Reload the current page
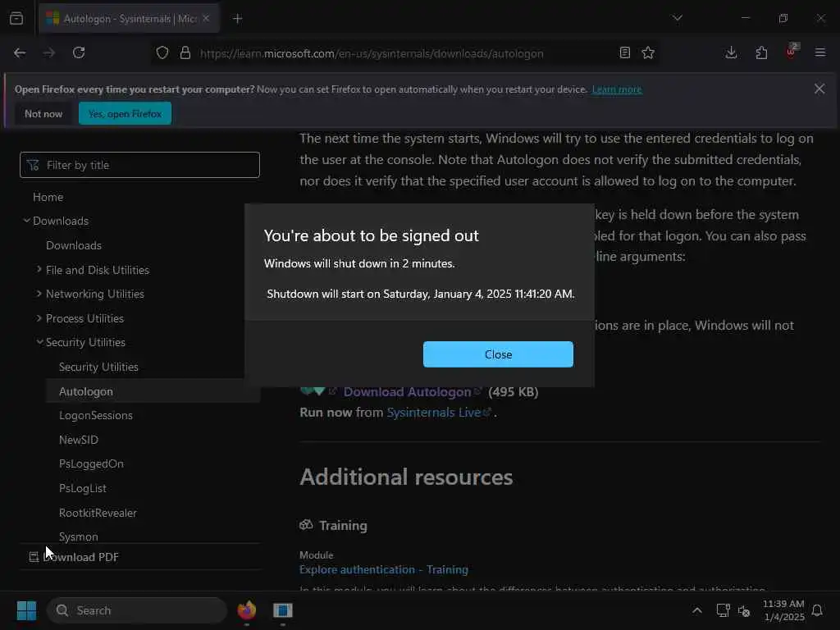The image size is (840, 630). coord(79,52)
